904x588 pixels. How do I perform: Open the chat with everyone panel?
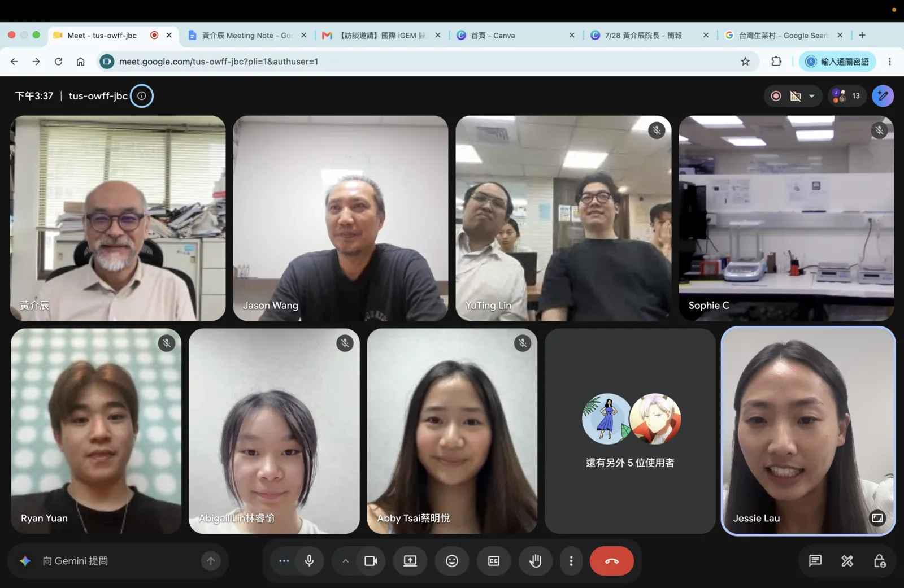coord(815,561)
